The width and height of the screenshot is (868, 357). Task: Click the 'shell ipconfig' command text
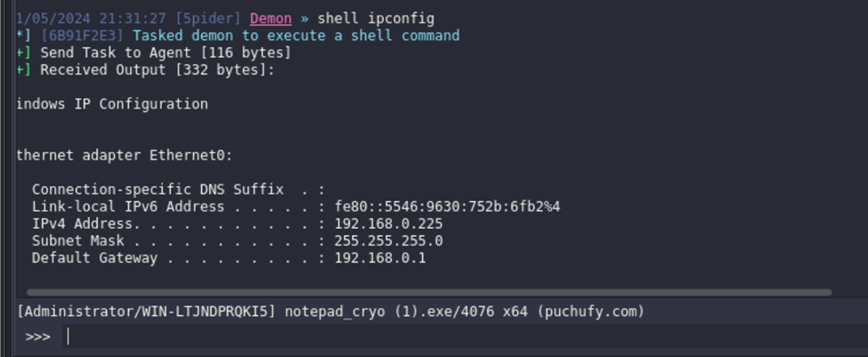[x=377, y=19]
